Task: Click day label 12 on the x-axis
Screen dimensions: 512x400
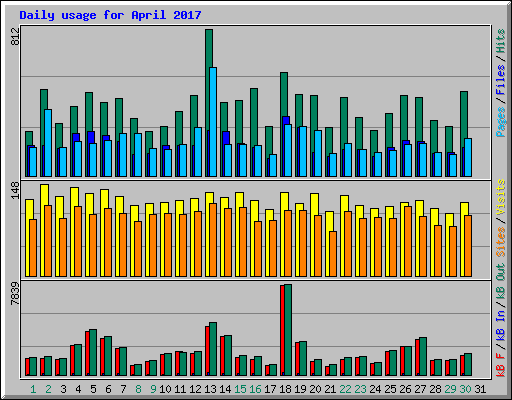Action: (195, 389)
